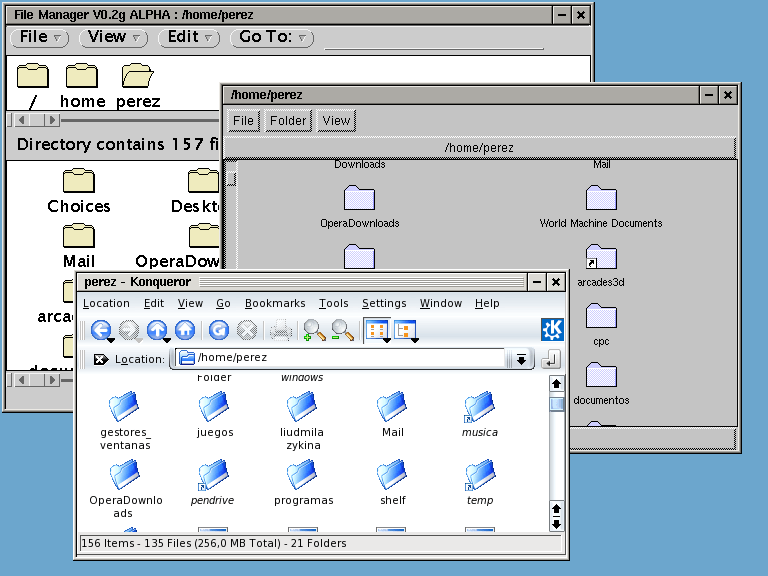Screen dimensions: 768x576
Task: Click the View button in /home/perez window
Action: point(336,120)
